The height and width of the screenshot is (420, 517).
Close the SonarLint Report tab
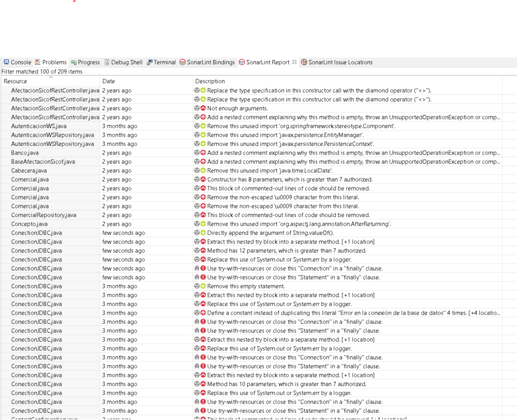pyautogui.click(x=295, y=62)
